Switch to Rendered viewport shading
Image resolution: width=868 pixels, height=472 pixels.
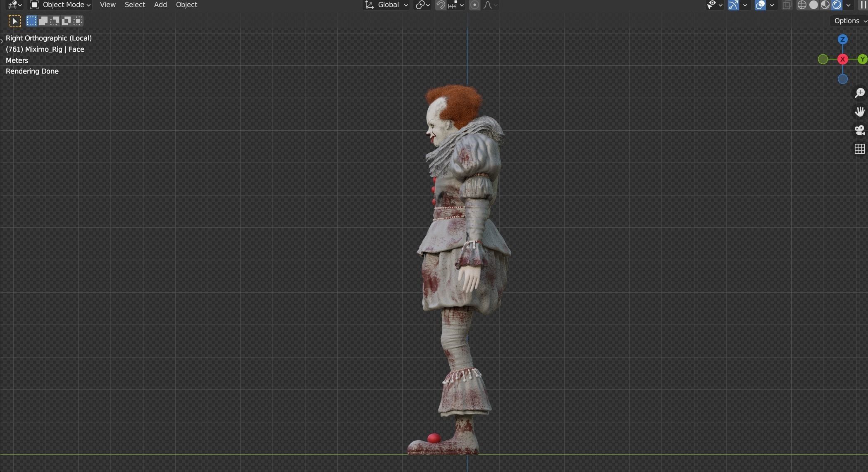tap(837, 5)
